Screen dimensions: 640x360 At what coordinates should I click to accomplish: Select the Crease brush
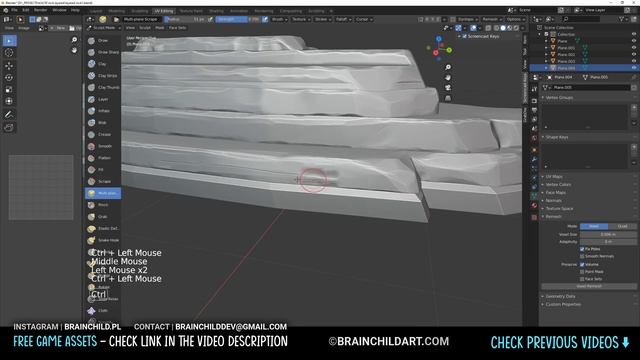tap(102, 134)
